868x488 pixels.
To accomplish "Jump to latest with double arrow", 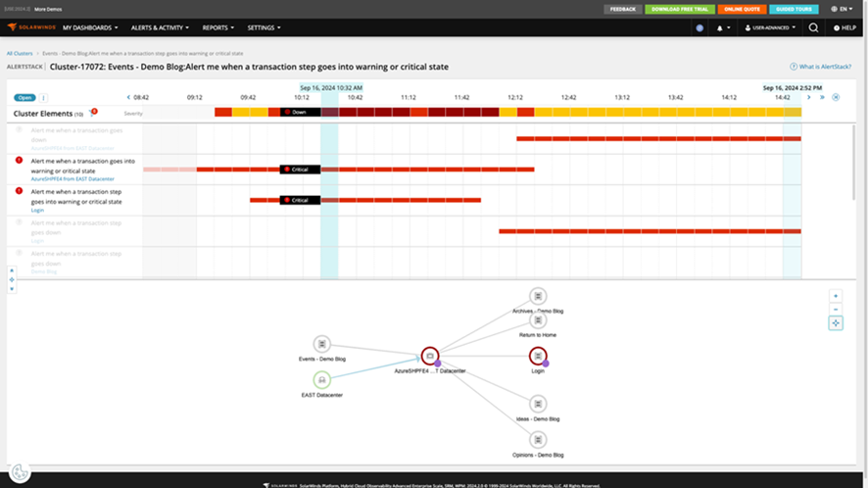I will tap(822, 97).
